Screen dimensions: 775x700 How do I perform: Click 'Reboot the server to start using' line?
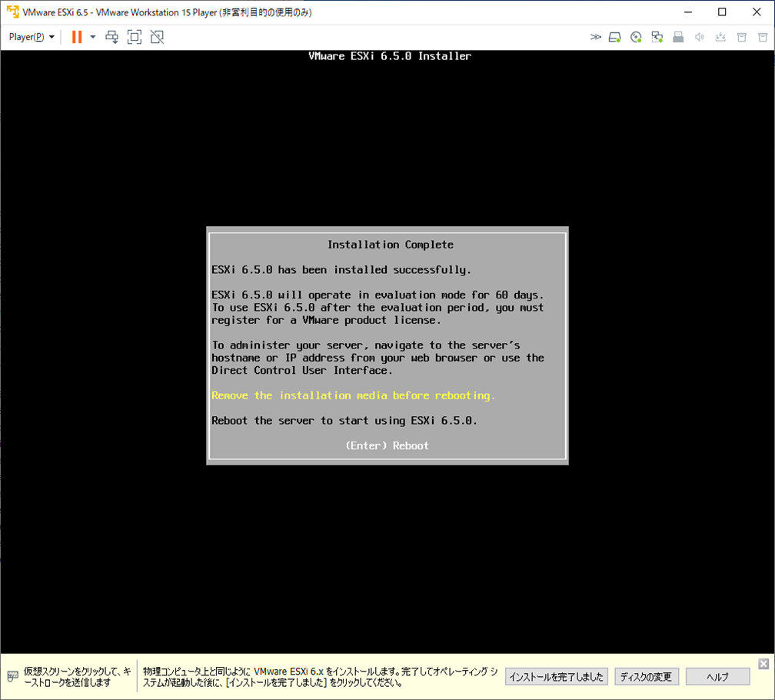pos(344,421)
